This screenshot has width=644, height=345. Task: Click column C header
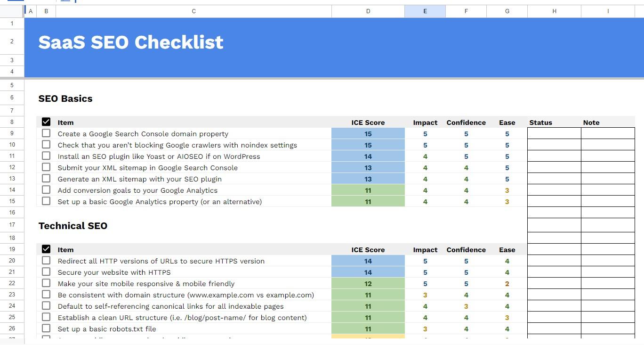pyautogui.click(x=193, y=11)
